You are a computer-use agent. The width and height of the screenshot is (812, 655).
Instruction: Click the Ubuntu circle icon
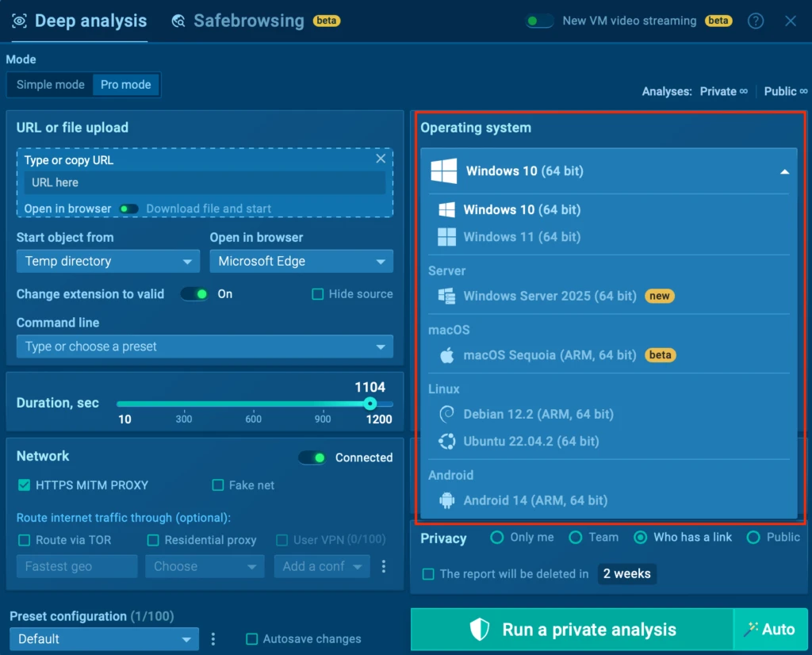[446, 441]
